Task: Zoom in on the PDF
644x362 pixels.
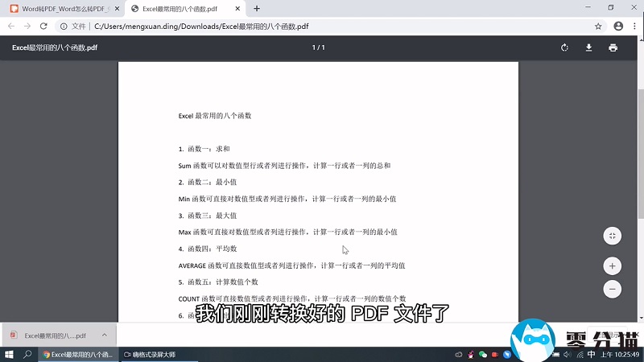Action: 613,265
